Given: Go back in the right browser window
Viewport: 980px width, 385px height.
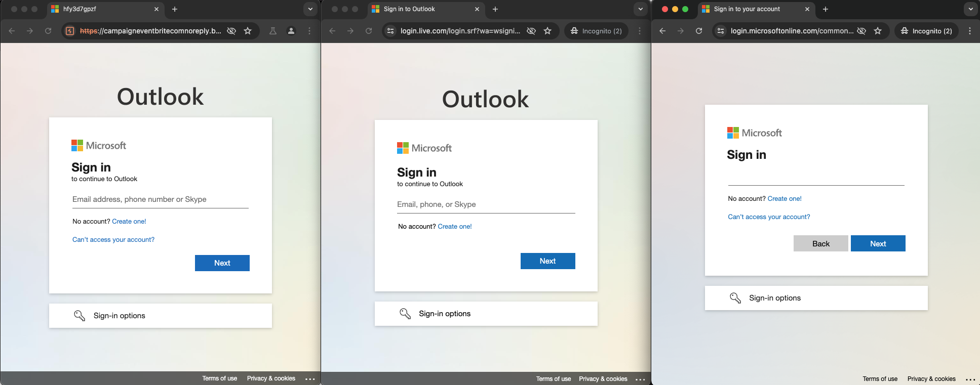Looking at the screenshot, I should (x=662, y=31).
